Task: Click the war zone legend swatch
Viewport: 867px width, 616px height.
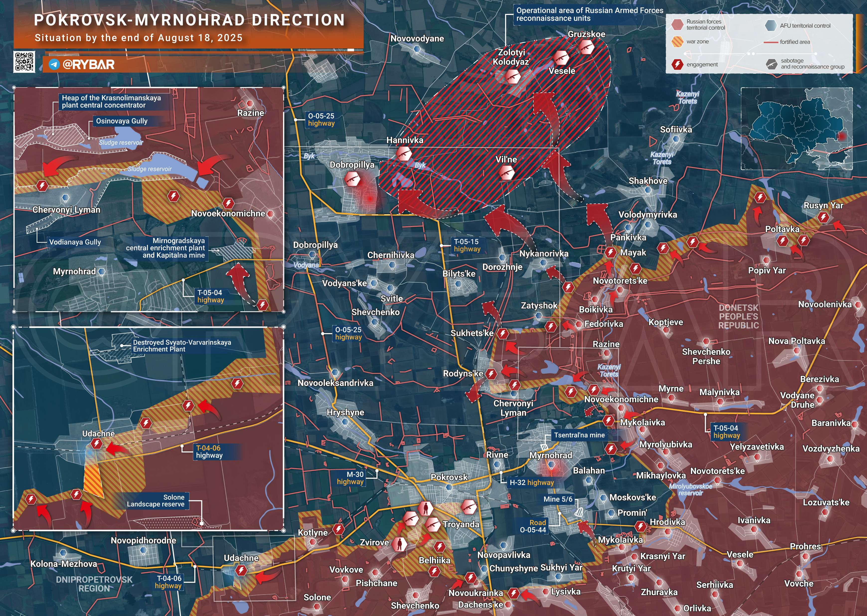Action: (x=677, y=41)
